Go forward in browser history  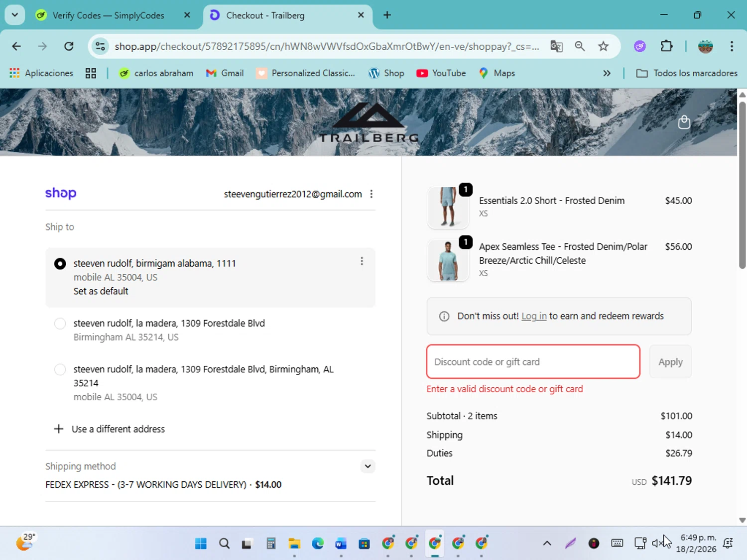(42, 46)
